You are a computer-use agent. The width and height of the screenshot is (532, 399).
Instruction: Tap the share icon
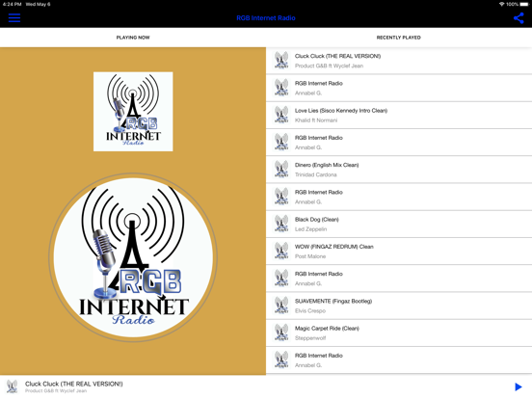coord(519,18)
